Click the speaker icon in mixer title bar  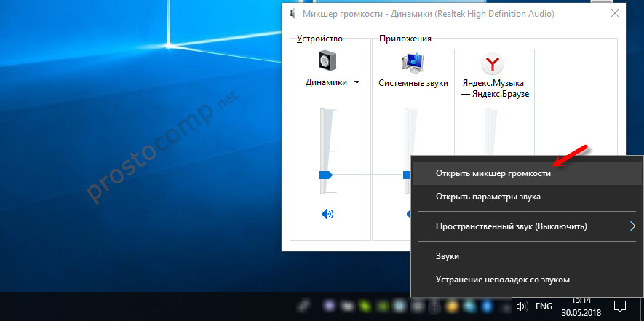tap(293, 13)
